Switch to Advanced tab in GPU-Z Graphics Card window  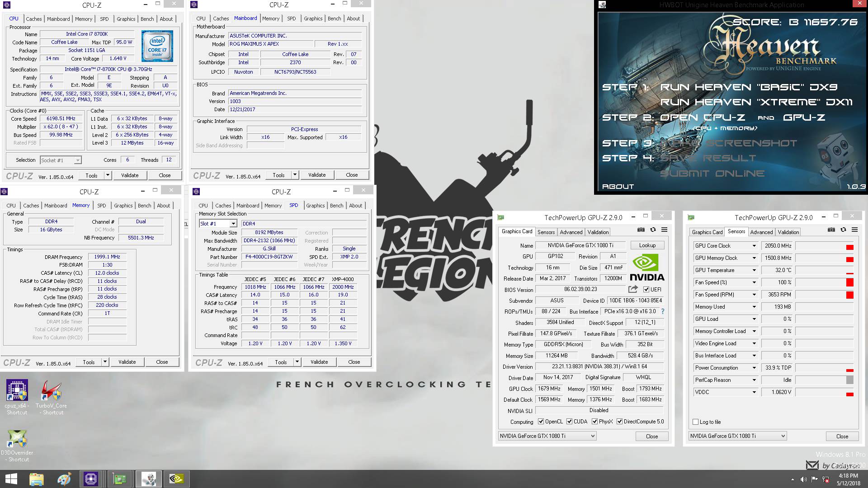point(571,232)
